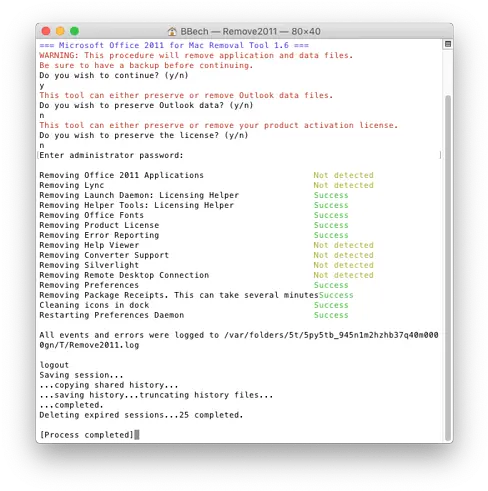The height and width of the screenshot is (491, 488).
Task: Click 'Saving session...' line
Action: [81, 375]
